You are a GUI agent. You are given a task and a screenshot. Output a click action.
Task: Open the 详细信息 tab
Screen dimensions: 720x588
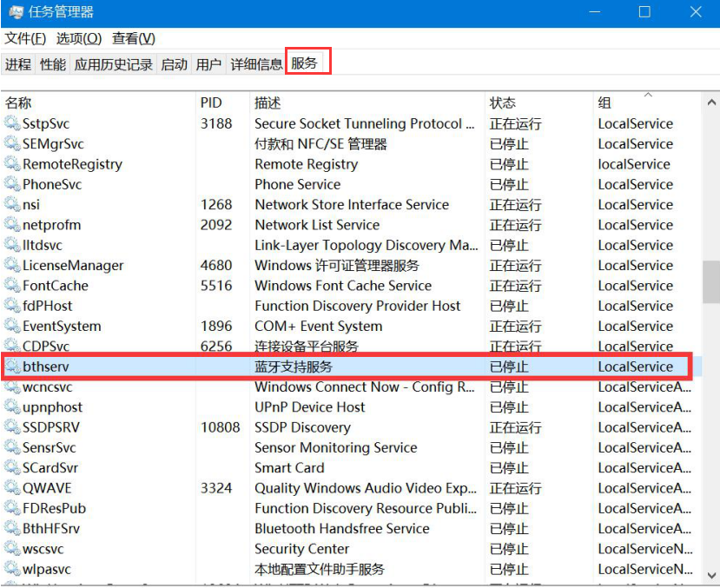[256, 63]
